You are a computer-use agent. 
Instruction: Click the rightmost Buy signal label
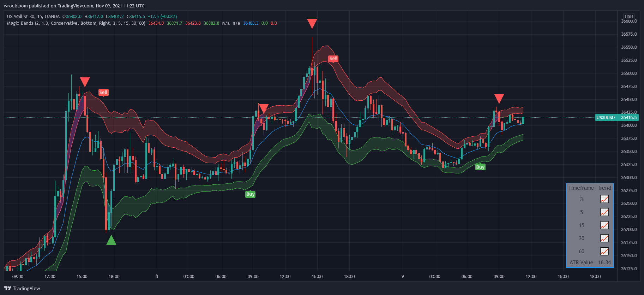tap(480, 167)
